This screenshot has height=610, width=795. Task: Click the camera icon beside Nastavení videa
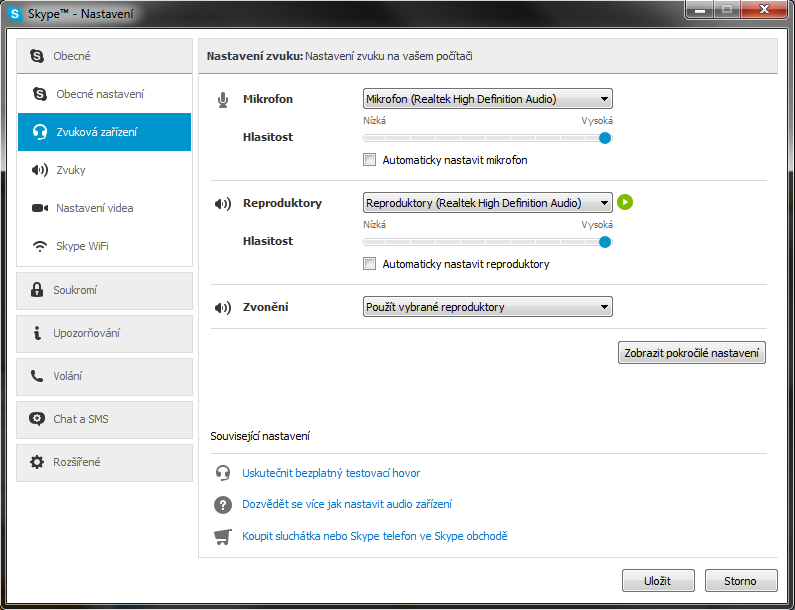click(40, 208)
